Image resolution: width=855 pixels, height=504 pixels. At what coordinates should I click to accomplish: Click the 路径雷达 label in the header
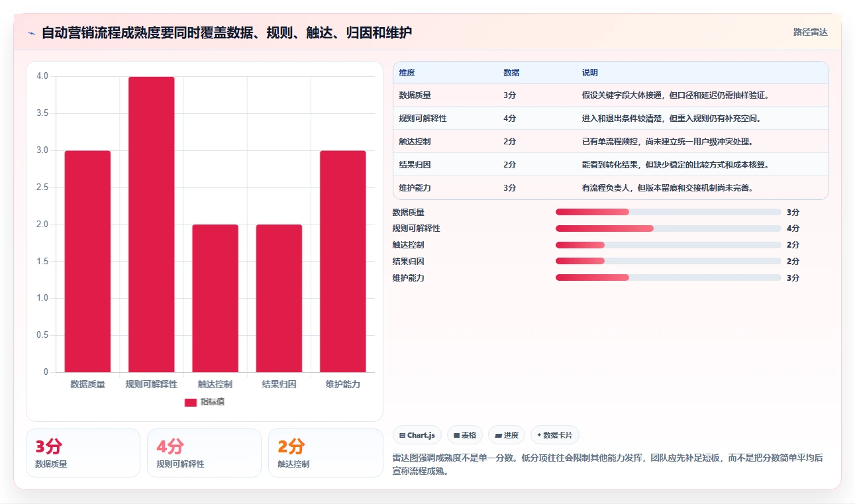pos(811,32)
